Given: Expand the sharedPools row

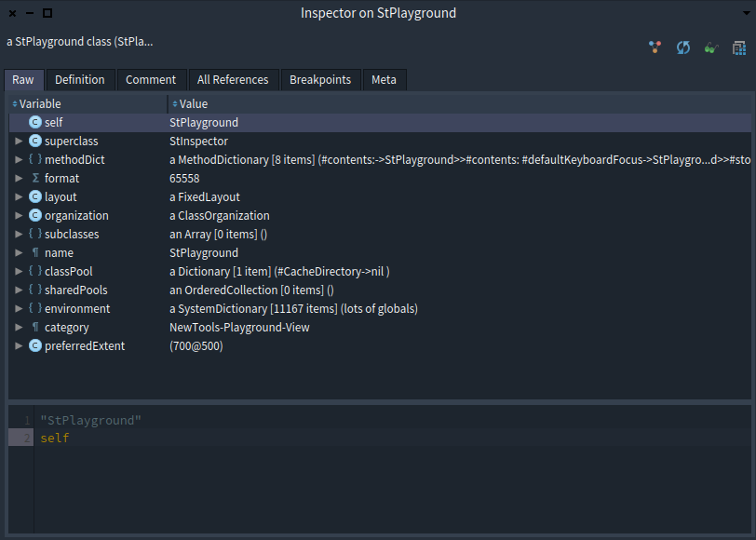Looking at the screenshot, I should [19, 290].
